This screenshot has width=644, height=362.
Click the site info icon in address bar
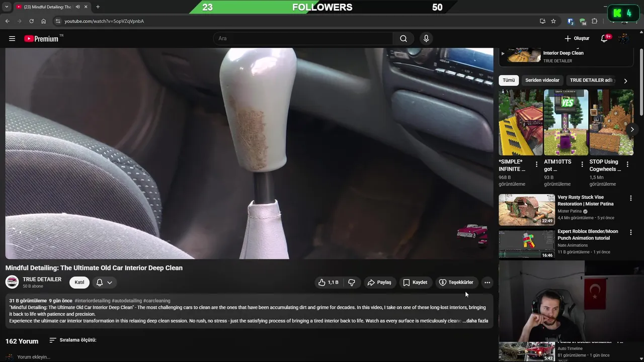coord(58,21)
